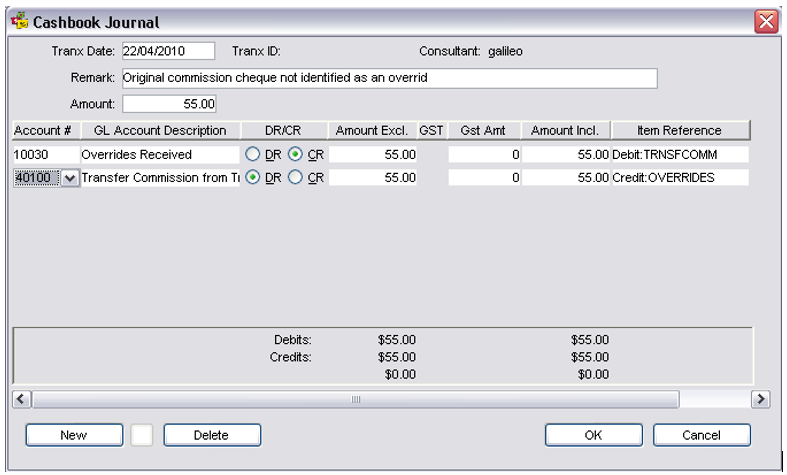787x475 pixels.
Task: Click the GL Account Description column header
Action: click(x=161, y=131)
